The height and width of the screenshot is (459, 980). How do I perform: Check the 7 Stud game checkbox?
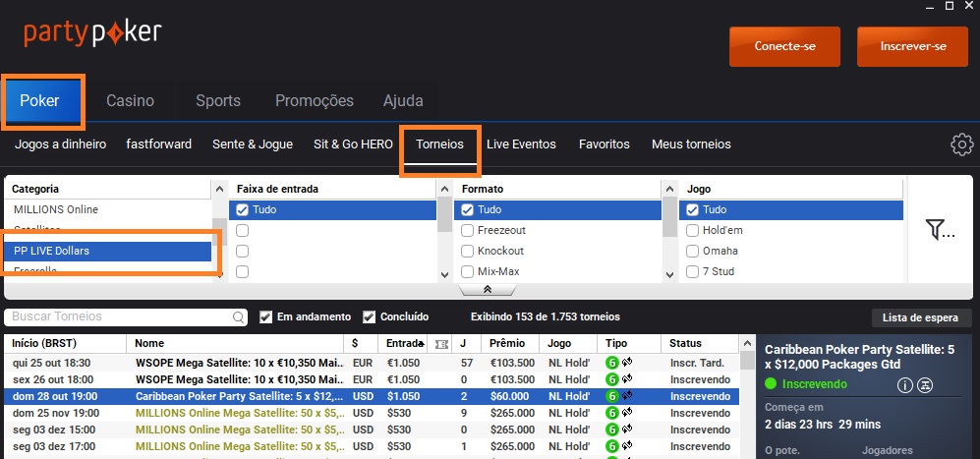click(x=693, y=272)
